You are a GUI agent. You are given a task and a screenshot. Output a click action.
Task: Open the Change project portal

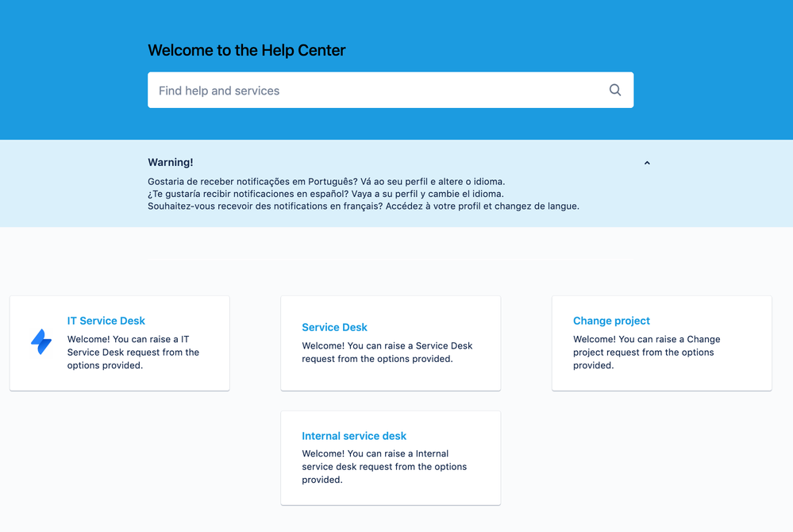click(x=611, y=320)
